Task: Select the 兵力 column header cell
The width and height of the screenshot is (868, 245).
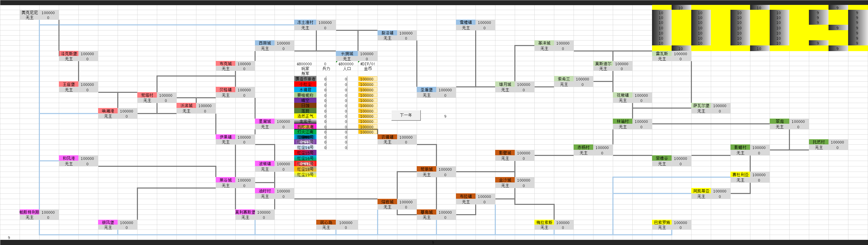Action: coord(326,69)
